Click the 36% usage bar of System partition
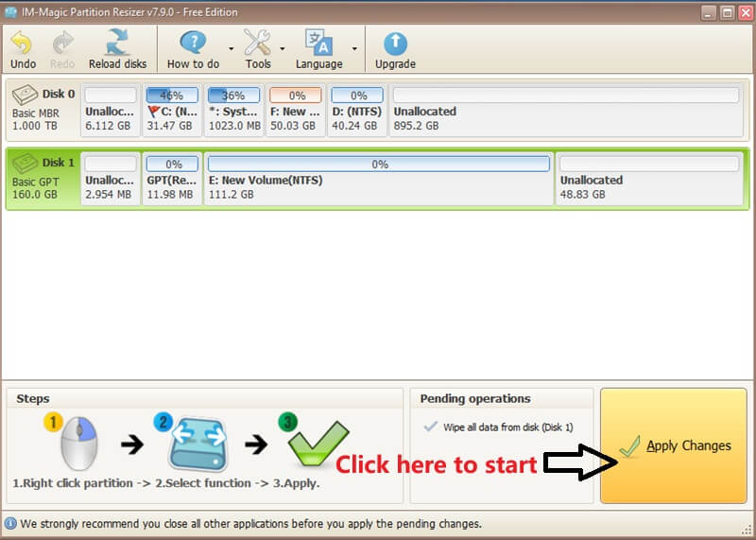The width and height of the screenshot is (756, 540). (x=233, y=96)
